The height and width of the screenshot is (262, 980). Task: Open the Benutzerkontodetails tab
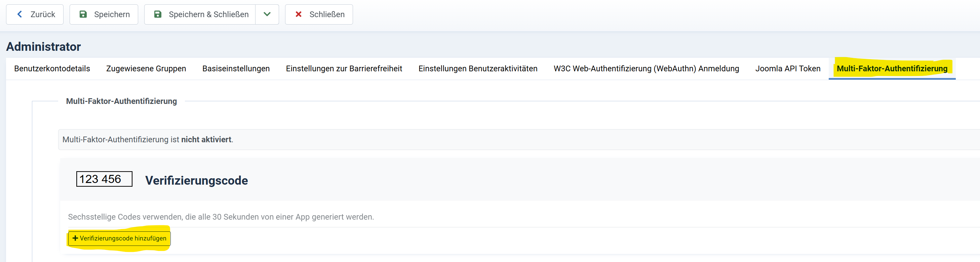52,69
